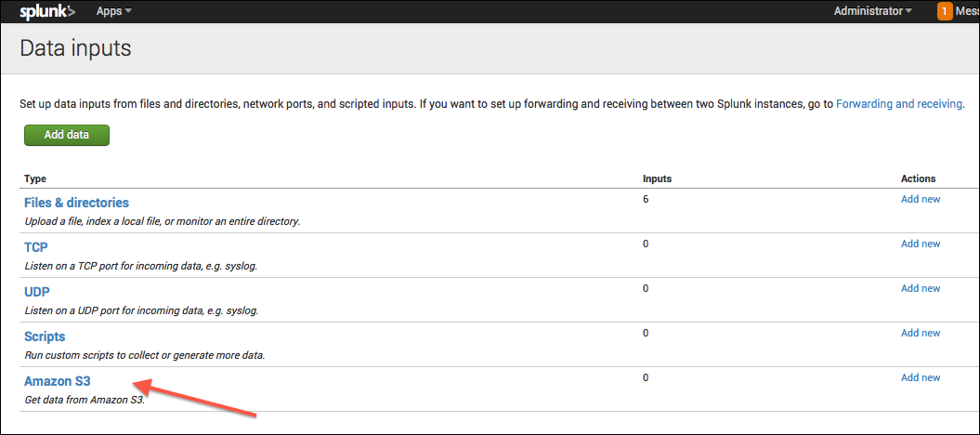
Task: Open Files & directories input type
Action: click(76, 203)
